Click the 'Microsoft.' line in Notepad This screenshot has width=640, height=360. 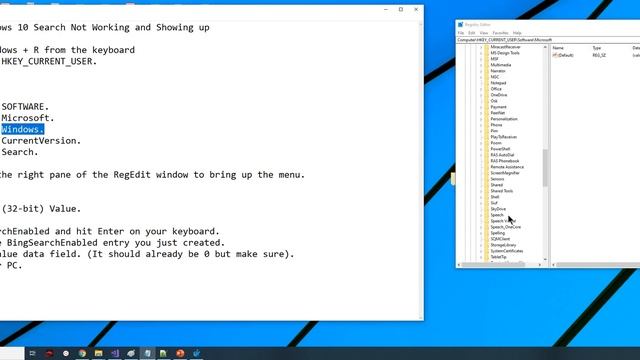pos(27,118)
